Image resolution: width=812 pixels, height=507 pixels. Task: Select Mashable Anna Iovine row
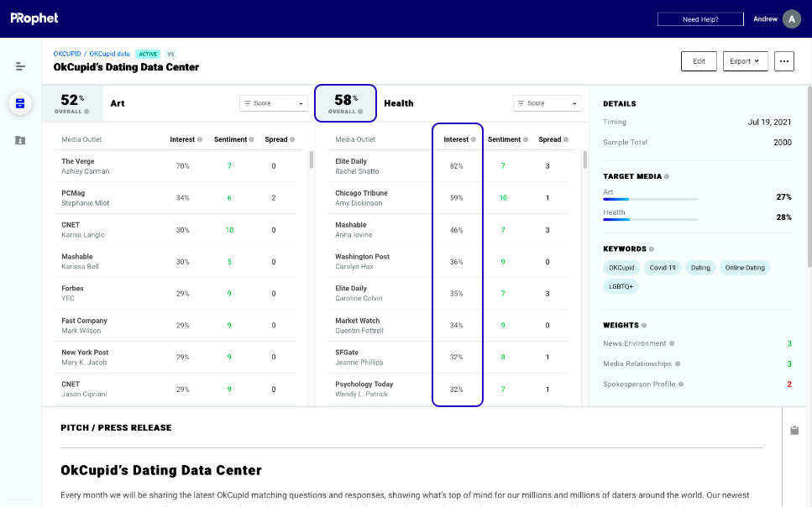[x=448, y=230]
